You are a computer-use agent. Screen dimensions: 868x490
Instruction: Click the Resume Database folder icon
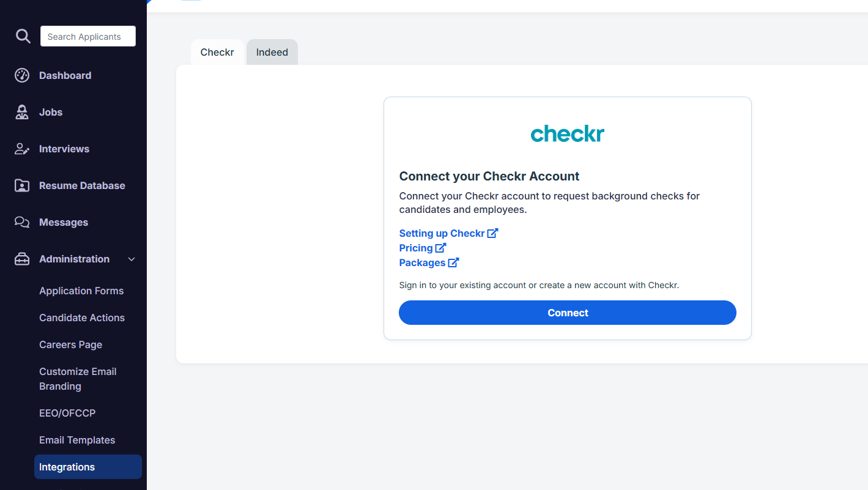point(22,185)
